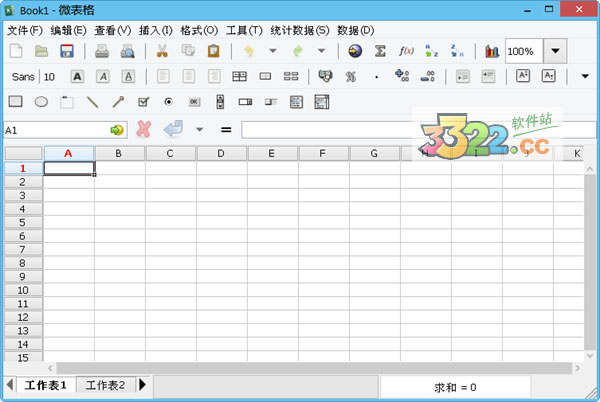This screenshot has height=402, width=600.
Task: Copy selection with the copy icon
Action: 188,50
